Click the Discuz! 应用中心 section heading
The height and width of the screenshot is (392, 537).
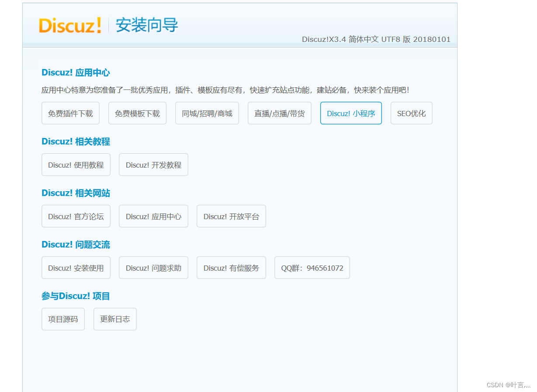tap(76, 72)
